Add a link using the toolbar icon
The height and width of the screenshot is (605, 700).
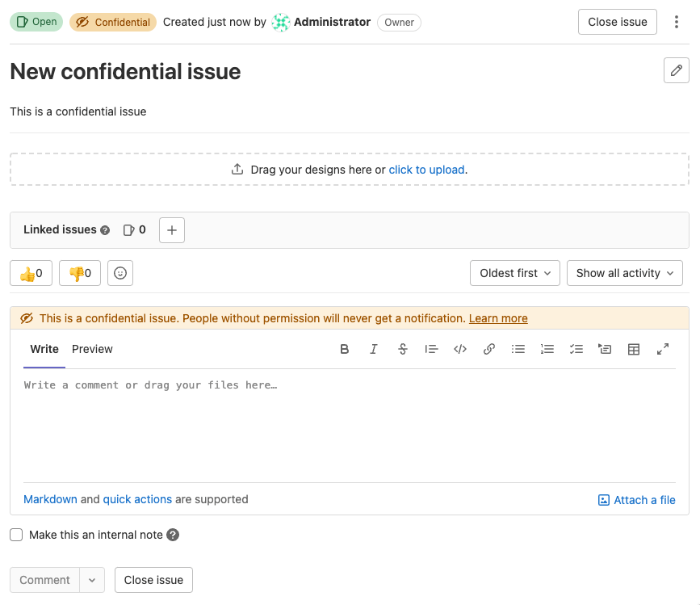click(489, 349)
